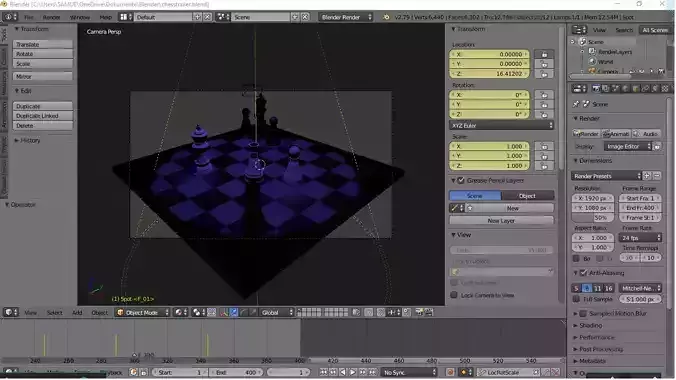Image resolution: width=676 pixels, height=380 pixels.
Task: Jump to the first frame button
Action: point(323,372)
